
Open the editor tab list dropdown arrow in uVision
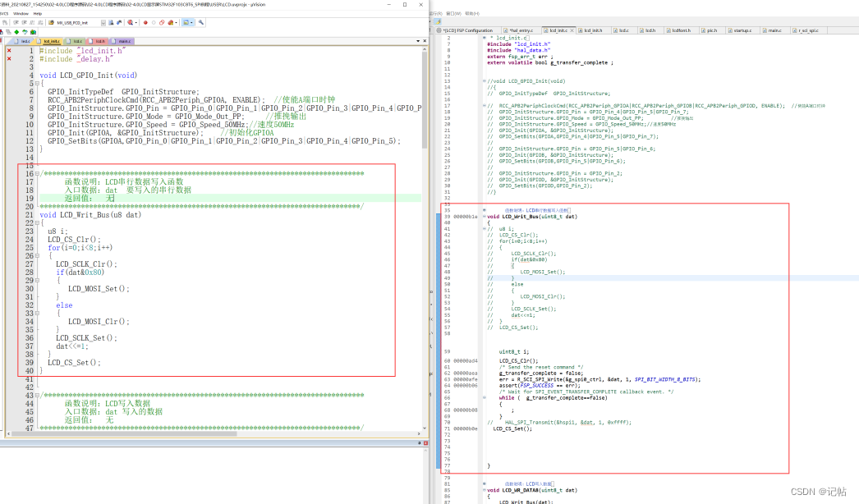[x=418, y=41]
